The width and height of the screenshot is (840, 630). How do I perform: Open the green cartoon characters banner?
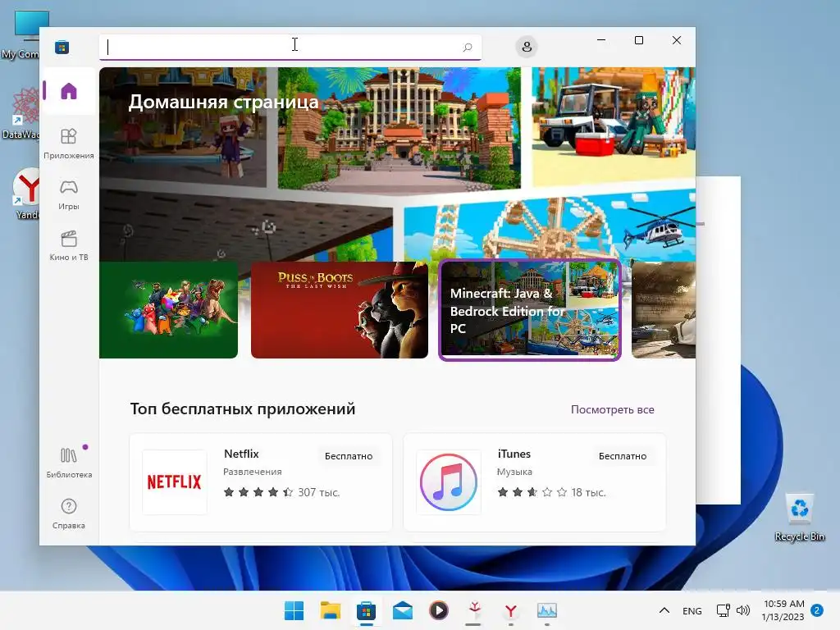click(x=168, y=309)
